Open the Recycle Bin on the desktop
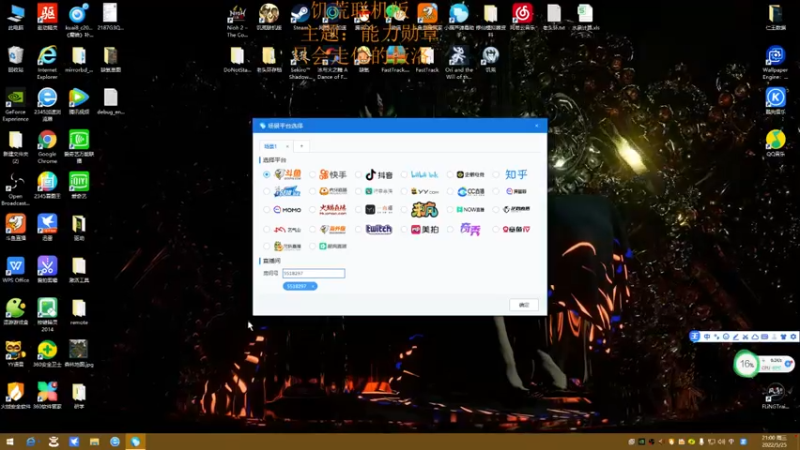The height and width of the screenshot is (450, 800). coord(15,59)
